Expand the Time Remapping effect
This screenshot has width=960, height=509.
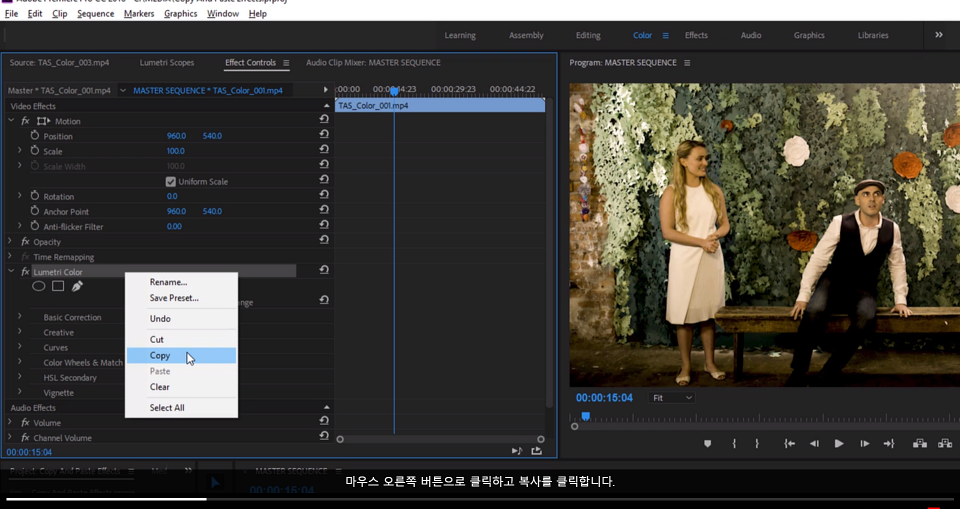(10, 257)
